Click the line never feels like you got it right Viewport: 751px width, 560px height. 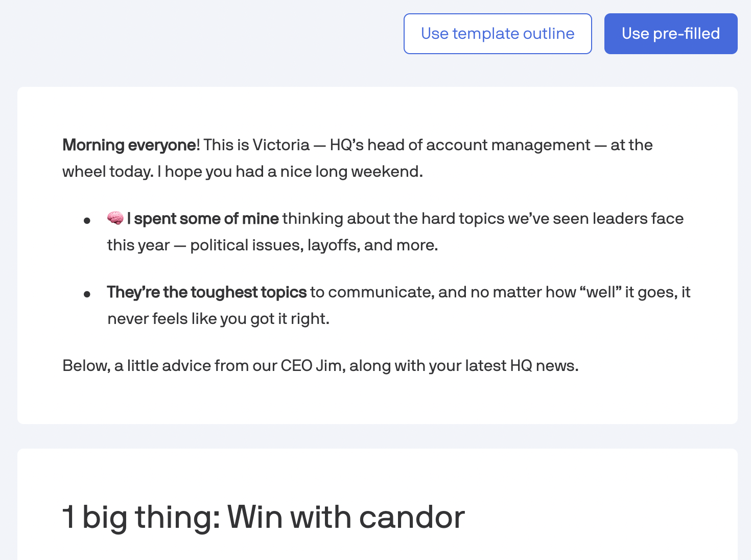tap(219, 319)
